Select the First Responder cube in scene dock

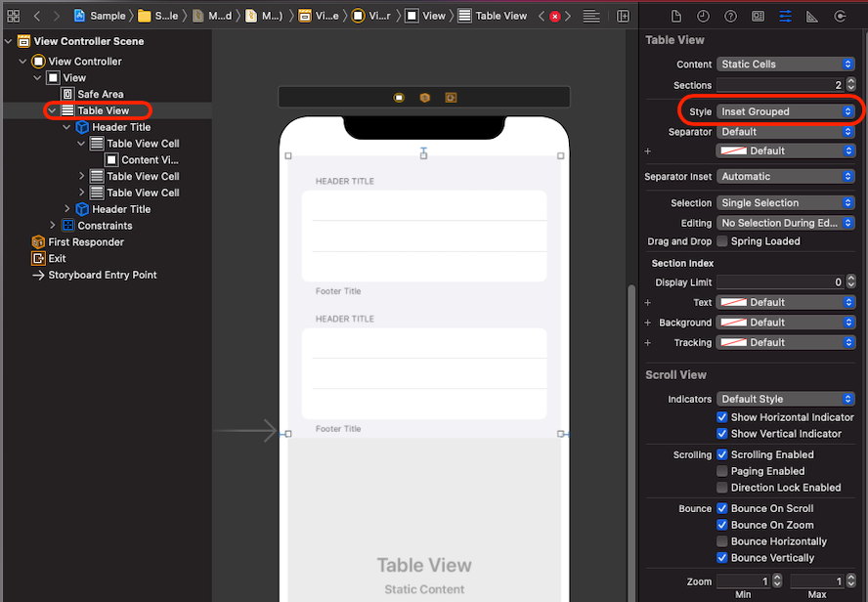[x=424, y=98]
